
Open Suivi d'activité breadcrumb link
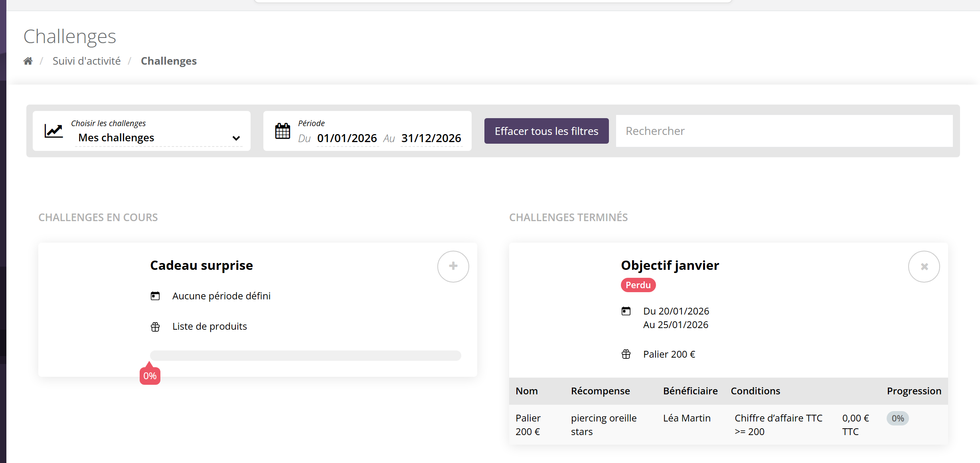coord(87,61)
